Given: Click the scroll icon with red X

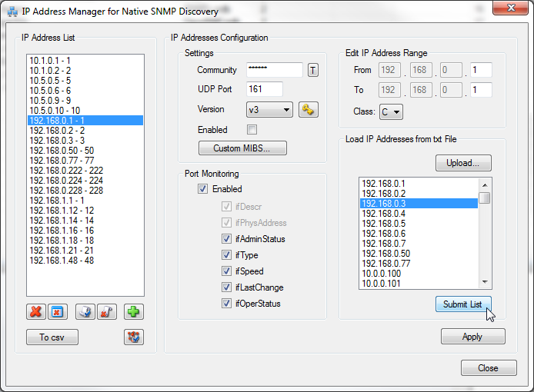Looking at the screenshot, I should [x=105, y=312].
